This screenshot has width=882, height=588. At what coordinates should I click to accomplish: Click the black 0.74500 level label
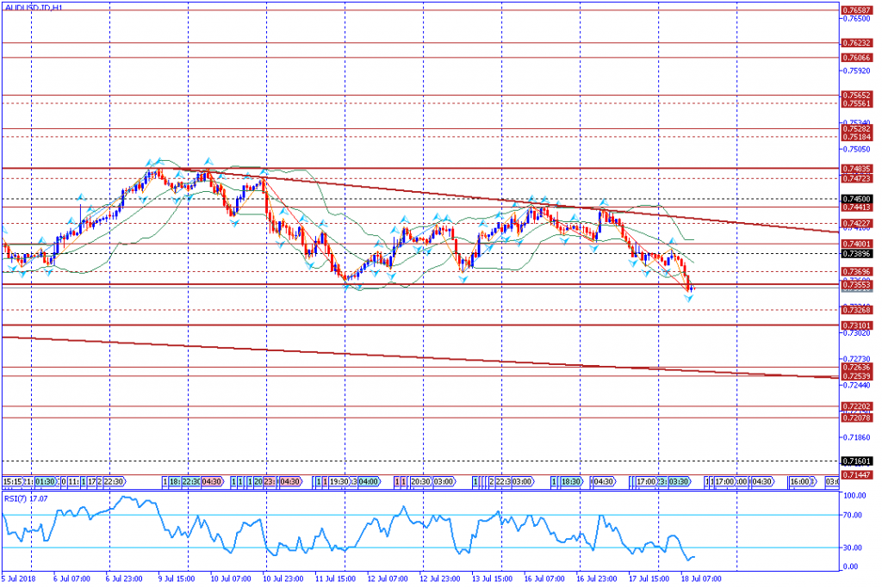[857, 199]
